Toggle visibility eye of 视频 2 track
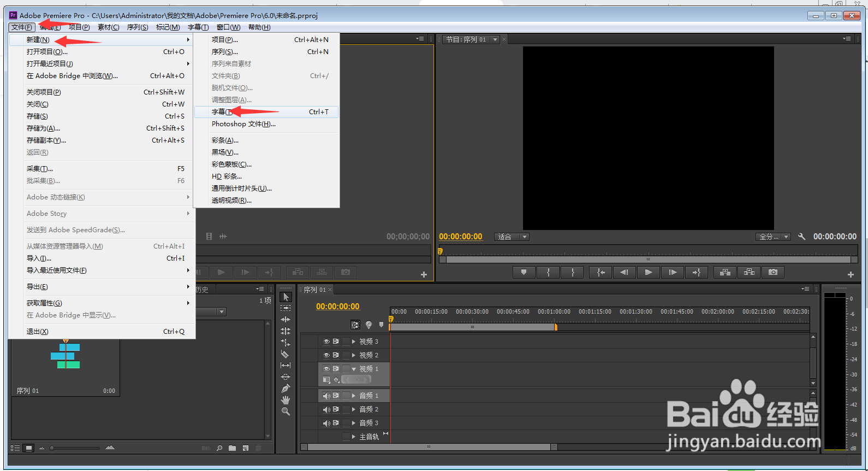 [x=326, y=355]
